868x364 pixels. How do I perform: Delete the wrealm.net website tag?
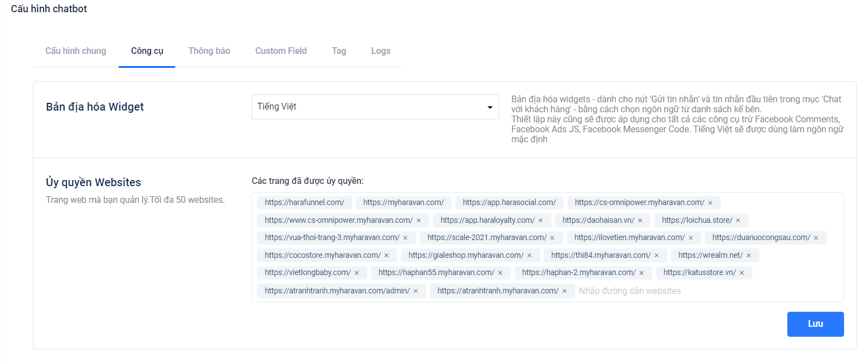tap(748, 256)
